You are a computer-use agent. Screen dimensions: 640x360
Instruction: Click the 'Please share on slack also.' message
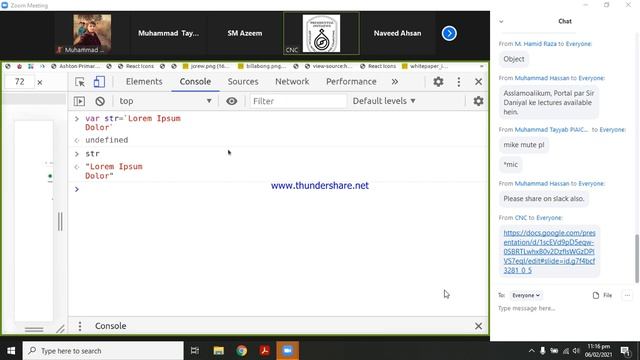[544, 199]
